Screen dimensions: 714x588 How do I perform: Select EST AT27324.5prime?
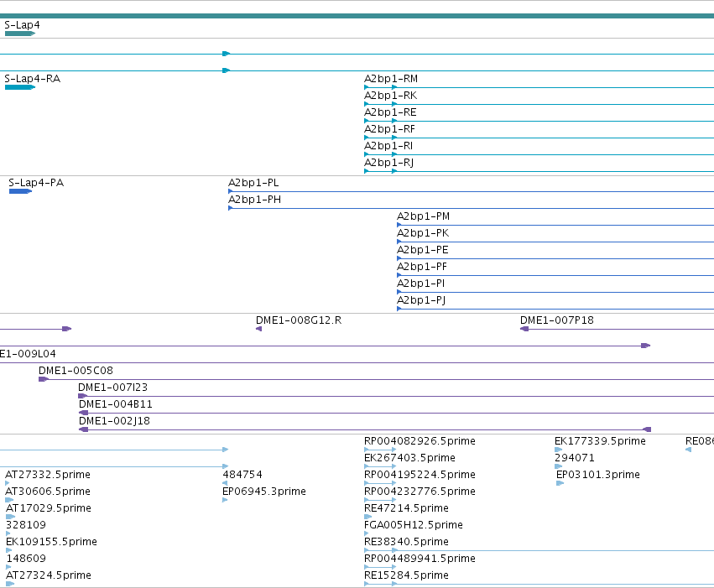coord(49,575)
